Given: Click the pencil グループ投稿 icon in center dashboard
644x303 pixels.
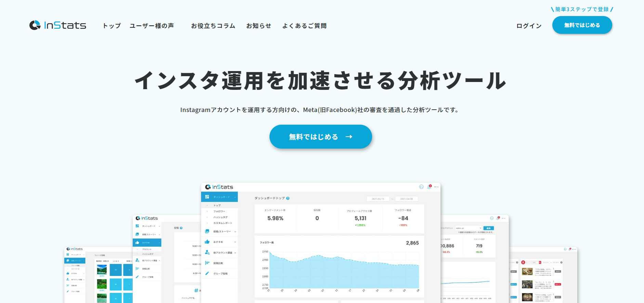Looking at the screenshot, I should coord(207,273).
